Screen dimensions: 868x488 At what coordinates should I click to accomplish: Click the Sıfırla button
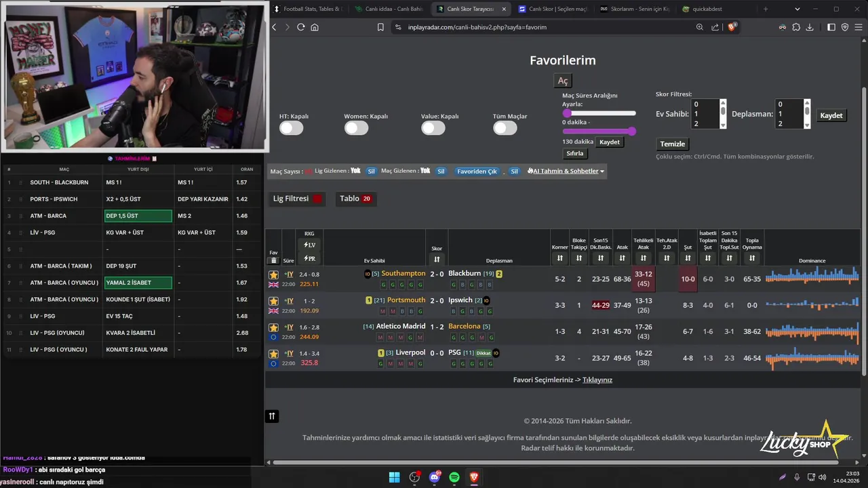pyautogui.click(x=575, y=154)
